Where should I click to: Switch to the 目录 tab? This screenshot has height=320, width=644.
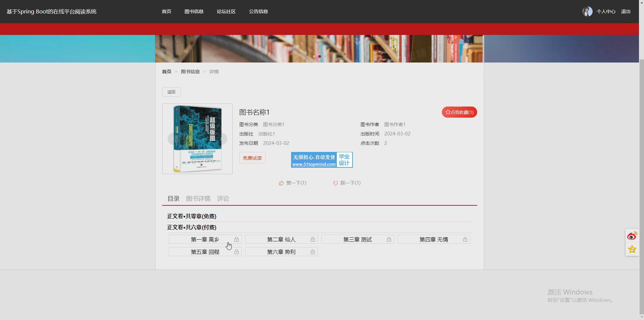tap(174, 199)
